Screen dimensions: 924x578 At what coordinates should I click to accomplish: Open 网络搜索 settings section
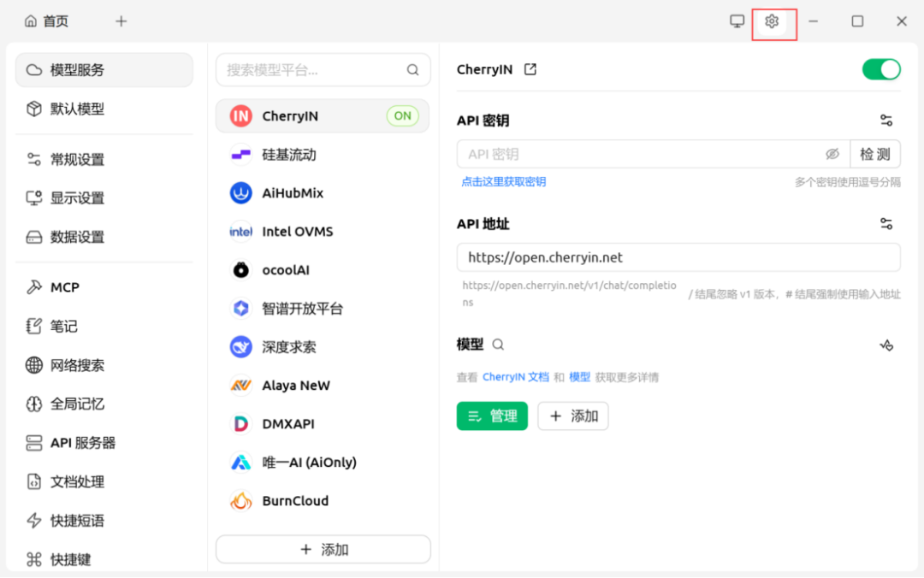pyautogui.click(x=104, y=365)
